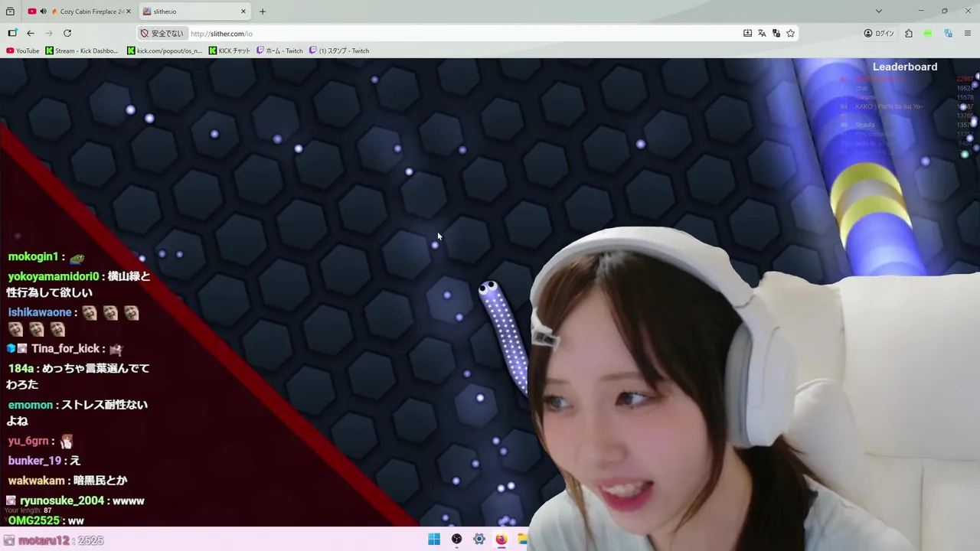Image resolution: width=980 pixels, height=551 pixels.
Task: Open the ホーム - Twitch bookmark
Action: (279, 51)
